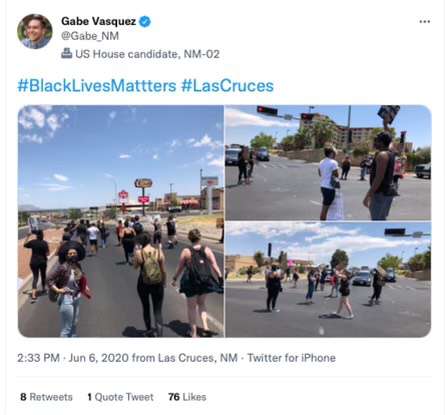Click the woman in black hat in photo

tap(70, 287)
